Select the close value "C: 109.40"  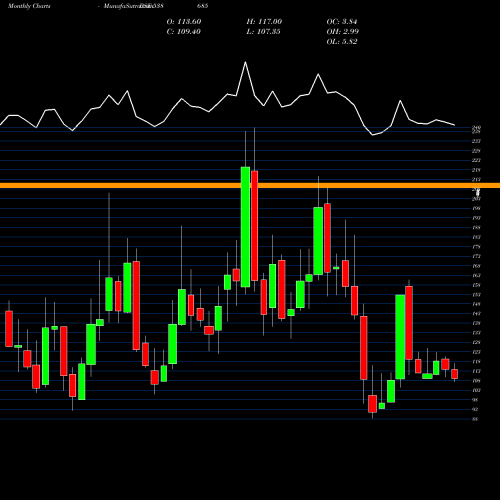(184, 32)
